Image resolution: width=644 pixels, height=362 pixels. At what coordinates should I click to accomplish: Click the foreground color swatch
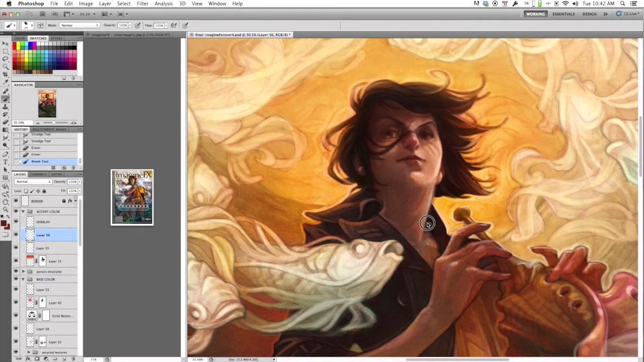click(x=4, y=223)
